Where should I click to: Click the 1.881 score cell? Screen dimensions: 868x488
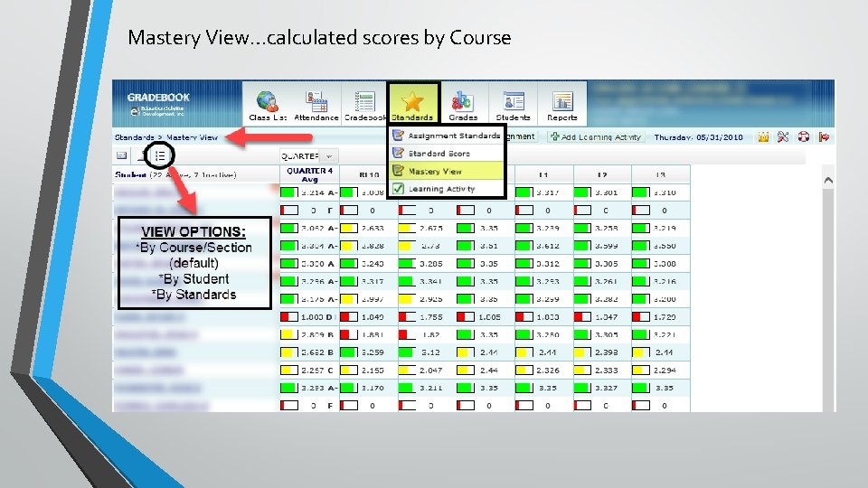pos(369,334)
